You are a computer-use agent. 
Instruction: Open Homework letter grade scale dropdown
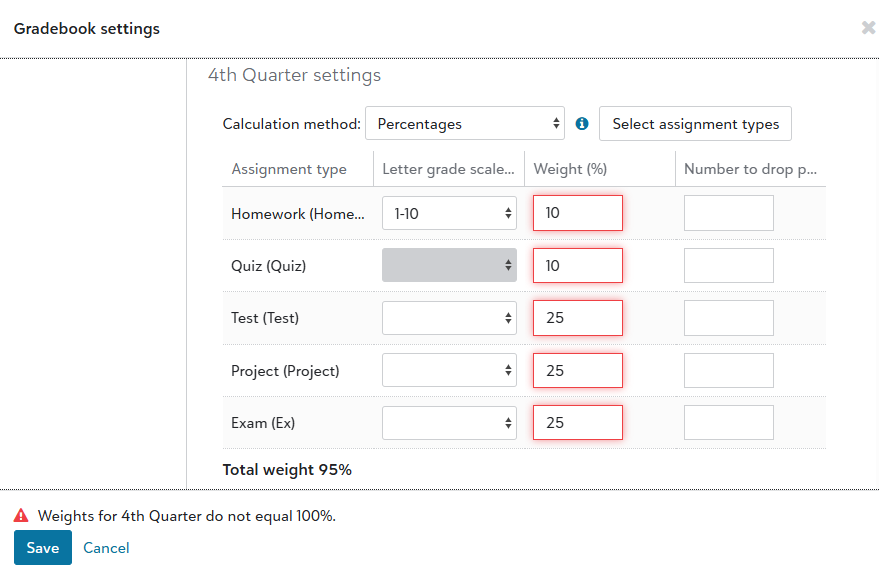point(449,213)
